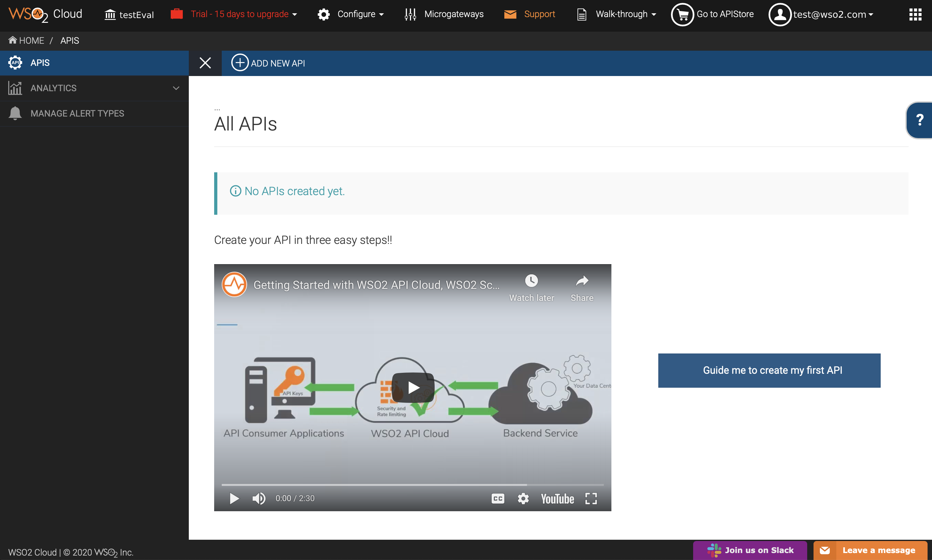This screenshot has height=560, width=932.
Task: Click APIS breadcrumb link
Action: [69, 40]
